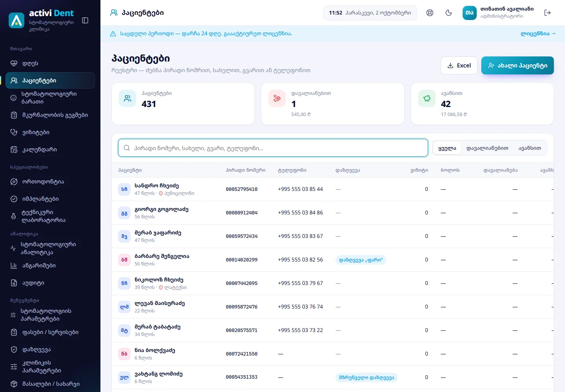Image resolution: width=565 pixels, height=392 pixels.
Task: Toggle dark mode moon icon
Action: tap(449, 13)
